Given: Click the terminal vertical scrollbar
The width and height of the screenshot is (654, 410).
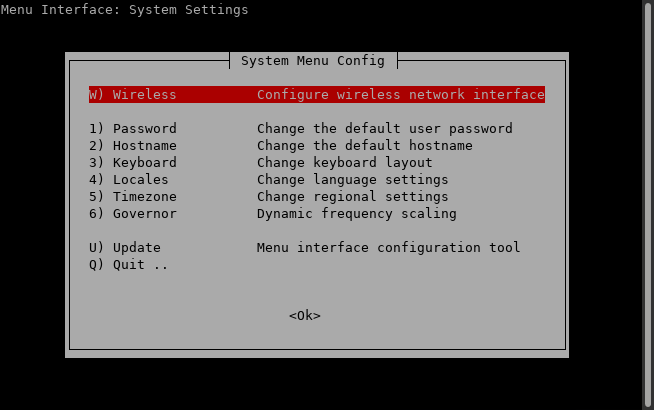Looking at the screenshot, I should tap(648, 205).
